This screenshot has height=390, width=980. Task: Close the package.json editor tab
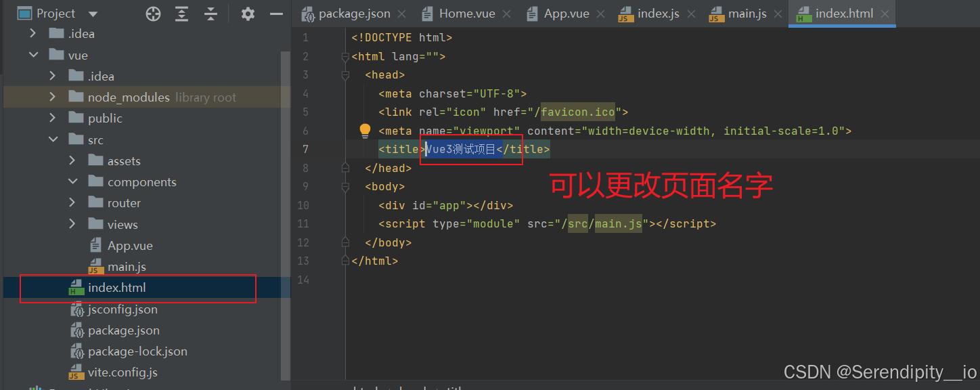point(402,14)
